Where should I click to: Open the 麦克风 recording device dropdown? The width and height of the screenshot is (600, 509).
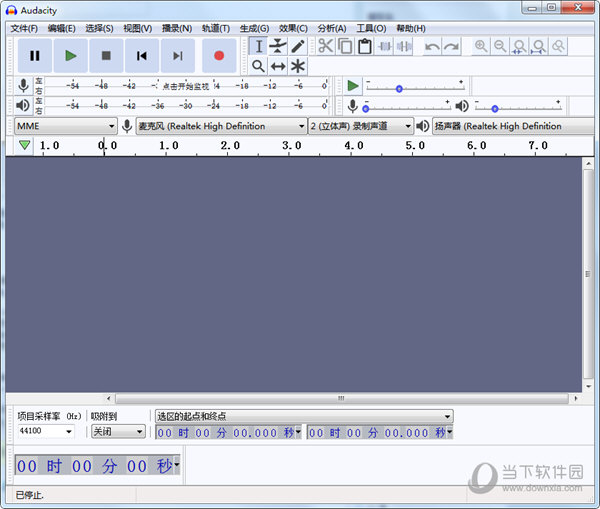(221, 126)
